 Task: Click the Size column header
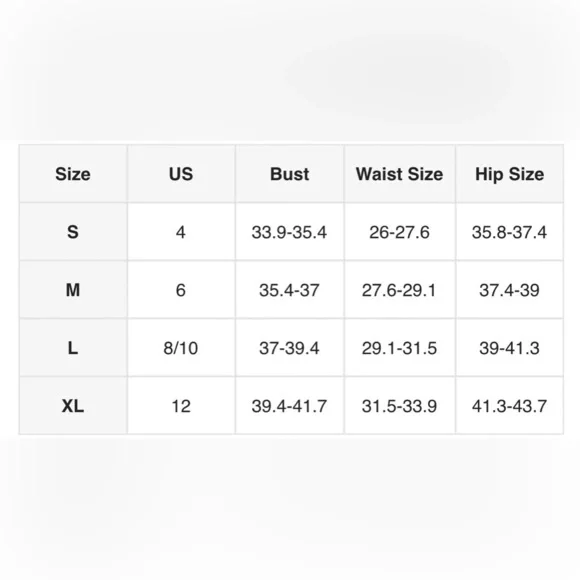tap(73, 174)
